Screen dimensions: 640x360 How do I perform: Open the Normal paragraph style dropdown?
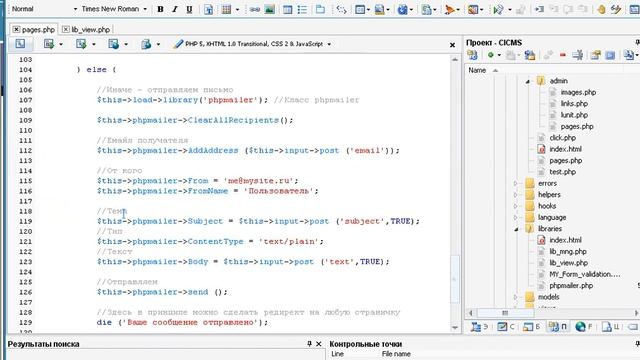click(75, 9)
